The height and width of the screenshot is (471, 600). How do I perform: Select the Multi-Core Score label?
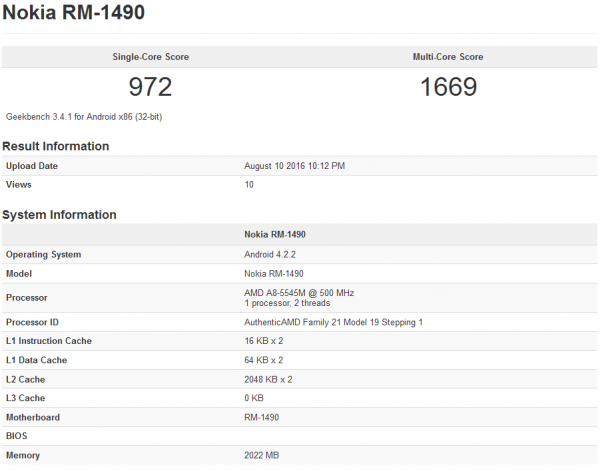pos(448,57)
